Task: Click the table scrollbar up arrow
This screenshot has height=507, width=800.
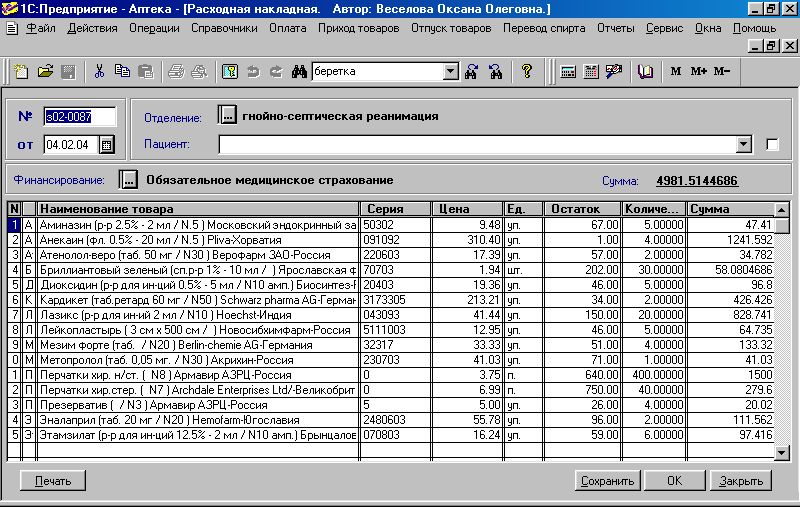Action: point(782,209)
